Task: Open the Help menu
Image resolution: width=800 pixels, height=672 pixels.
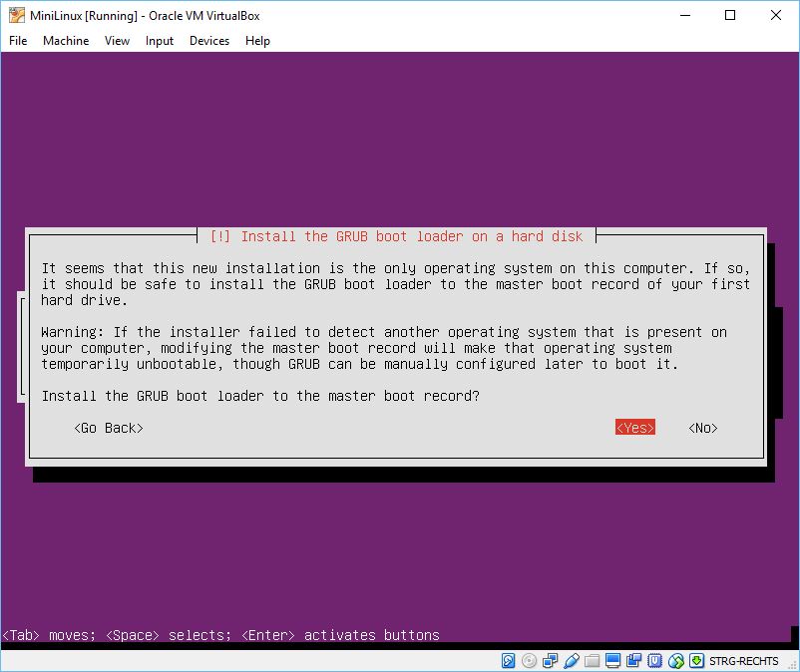Action: click(x=257, y=41)
